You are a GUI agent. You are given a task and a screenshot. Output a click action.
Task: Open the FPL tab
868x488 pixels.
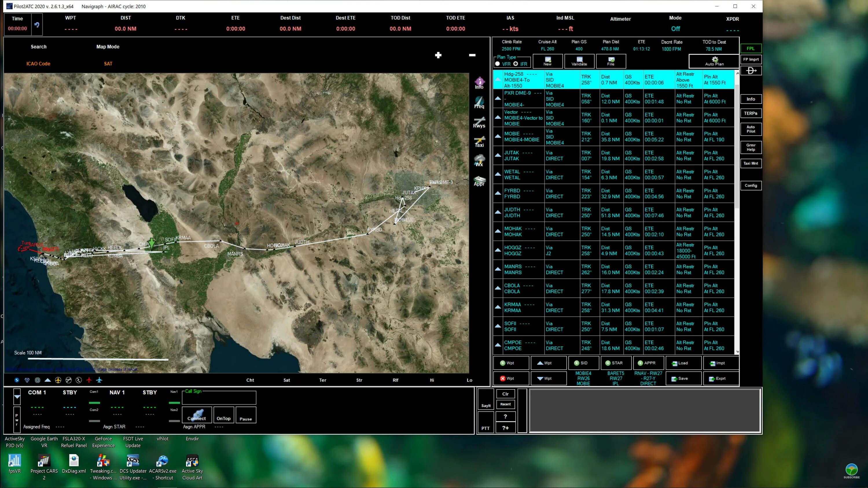tap(751, 49)
